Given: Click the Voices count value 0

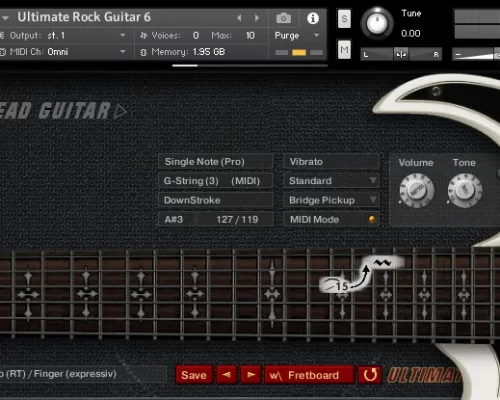Looking at the screenshot, I should tap(196, 35).
